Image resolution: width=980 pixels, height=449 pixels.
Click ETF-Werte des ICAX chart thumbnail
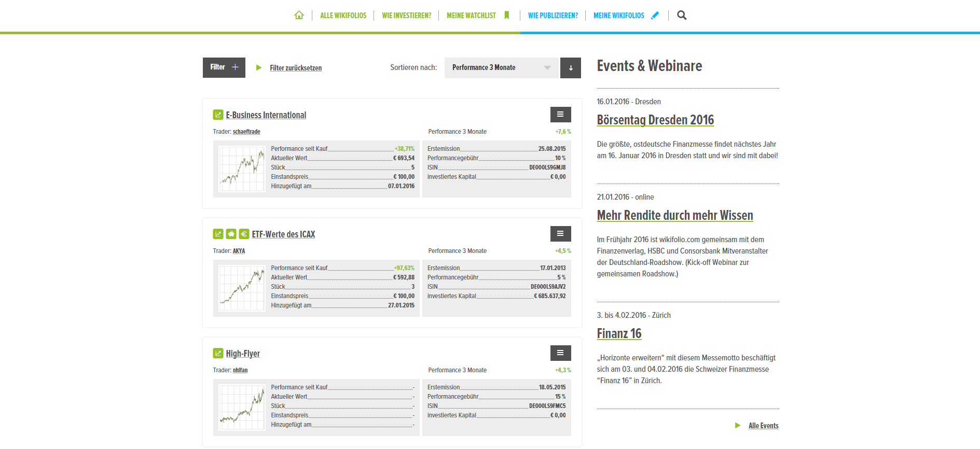[x=242, y=288]
